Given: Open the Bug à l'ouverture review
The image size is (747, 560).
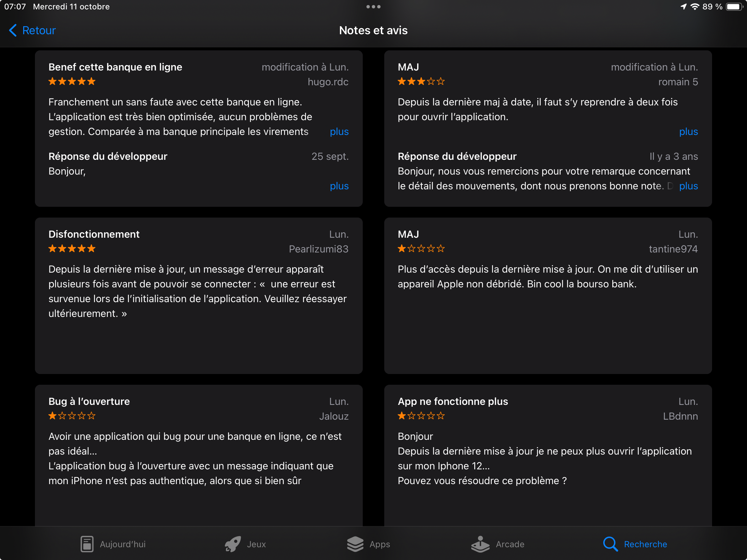Looking at the screenshot, I should 199,456.
